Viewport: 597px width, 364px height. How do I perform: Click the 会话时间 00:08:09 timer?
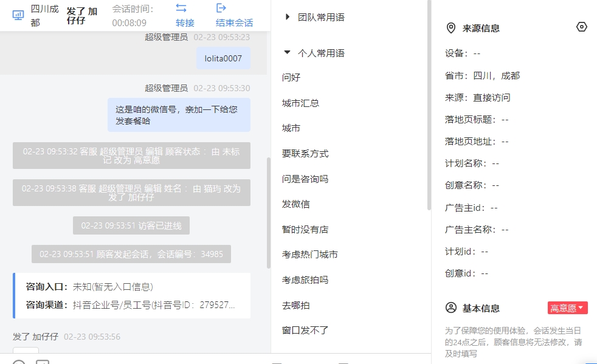click(133, 16)
